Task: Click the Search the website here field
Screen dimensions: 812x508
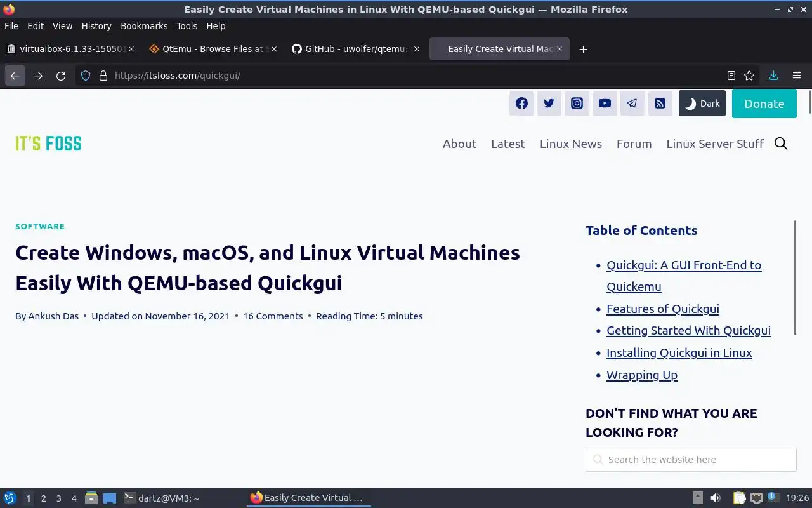Action: click(691, 460)
